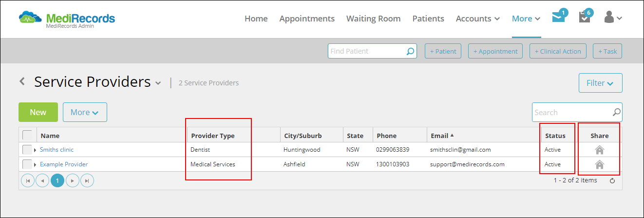Click the MediRecords cloud logo
The height and width of the screenshot is (218, 644).
tap(31, 19)
